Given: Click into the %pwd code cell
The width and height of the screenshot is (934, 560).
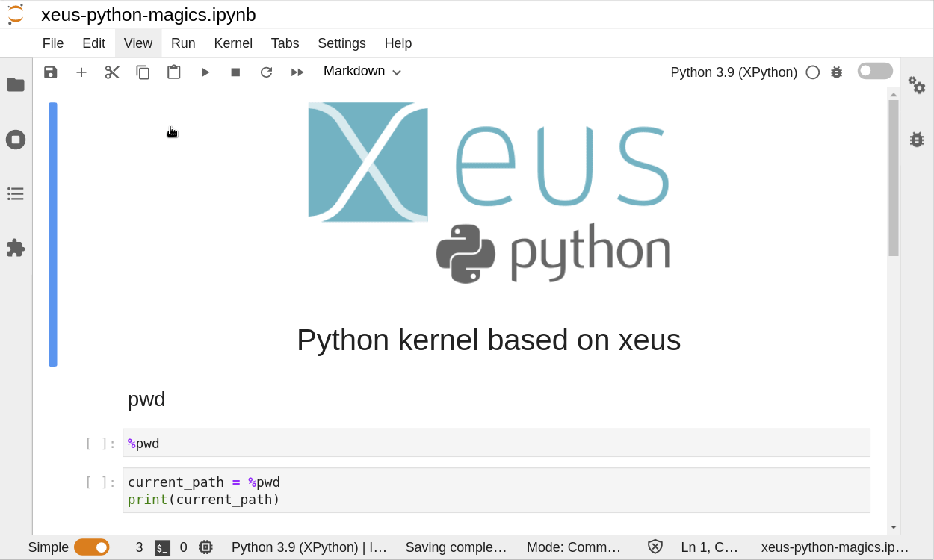Looking at the screenshot, I should pos(496,443).
